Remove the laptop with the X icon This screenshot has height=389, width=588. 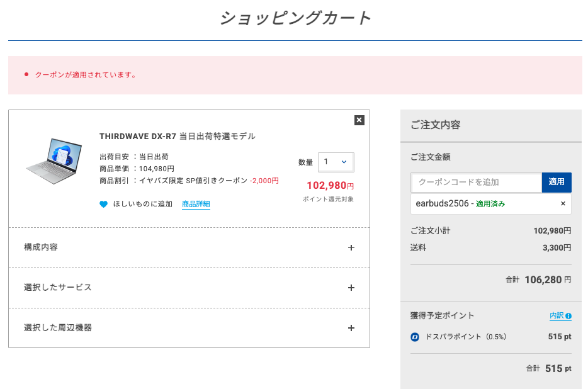click(x=359, y=120)
